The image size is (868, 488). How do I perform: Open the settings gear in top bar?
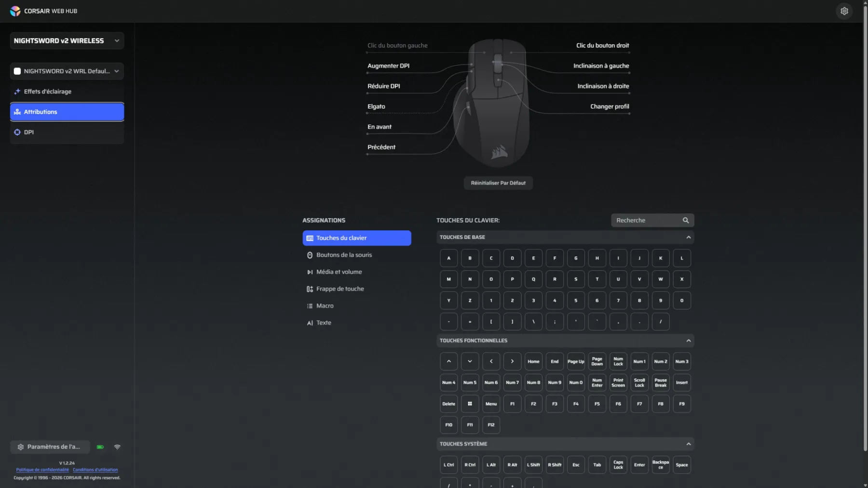[x=844, y=11]
